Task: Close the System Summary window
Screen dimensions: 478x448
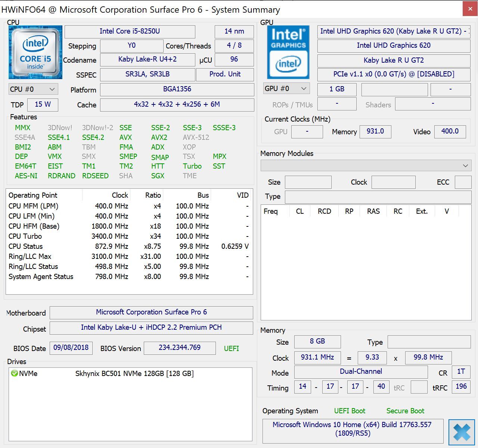Action: [470, 9]
